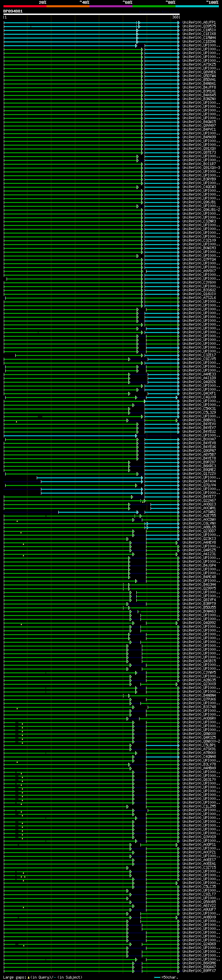Select hit UniRef100_Q4Q9Z6
Viewport: 222px width, 980px height.
[x=199, y=382]
